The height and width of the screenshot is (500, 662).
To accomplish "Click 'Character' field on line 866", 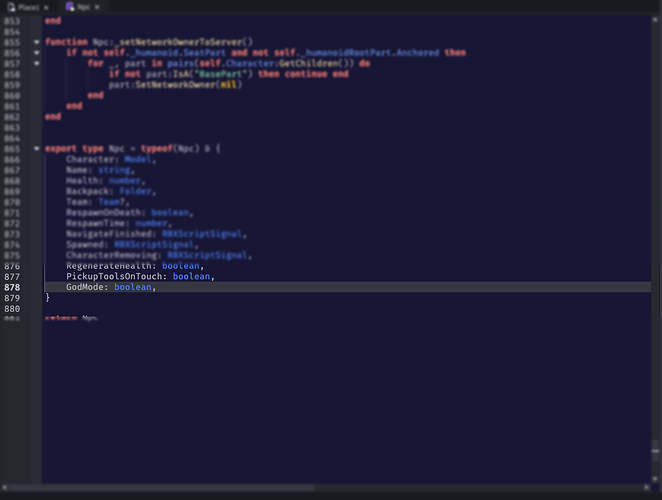I will 90,159.
